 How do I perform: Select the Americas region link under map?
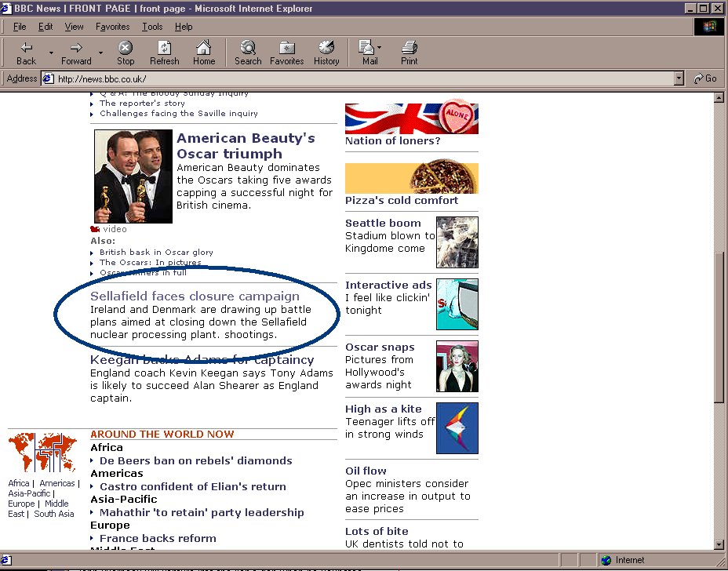[x=57, y=483]
